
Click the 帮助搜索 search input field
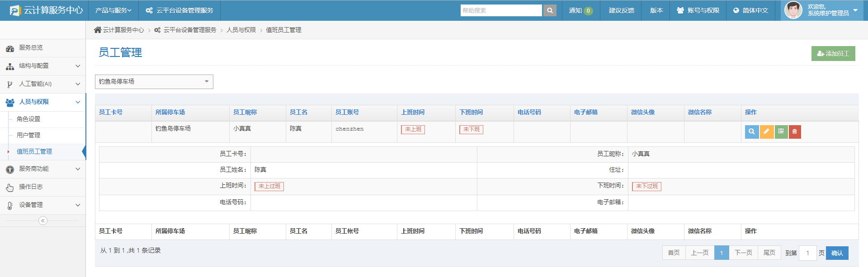click(x=501, y=10)
